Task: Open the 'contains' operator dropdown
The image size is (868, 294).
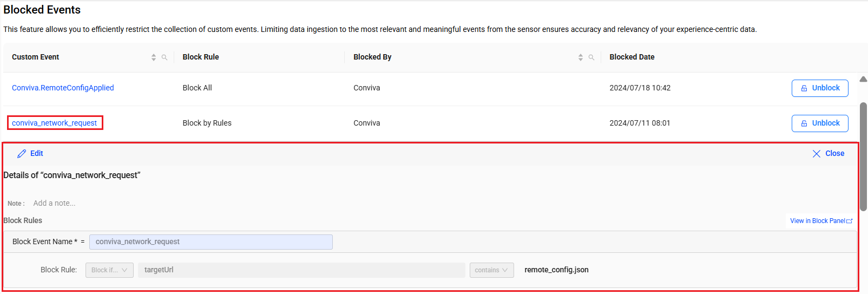Action: (491, 270)
